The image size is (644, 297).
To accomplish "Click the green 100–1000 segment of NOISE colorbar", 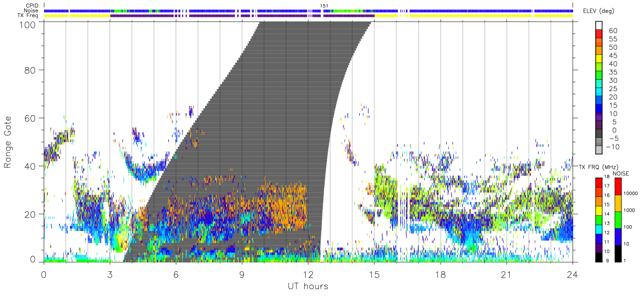I will click(617, 220).
